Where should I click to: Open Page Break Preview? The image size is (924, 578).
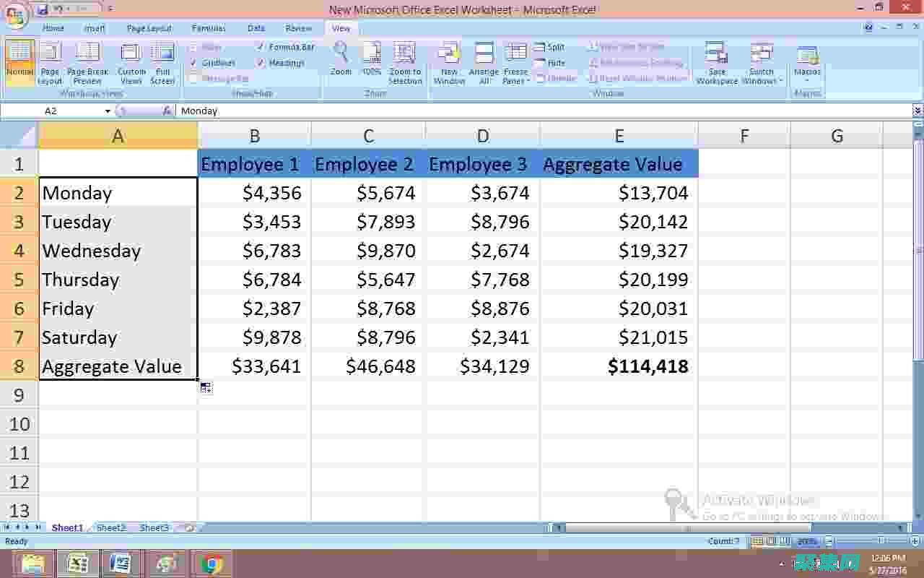click(x=87, y=61)
